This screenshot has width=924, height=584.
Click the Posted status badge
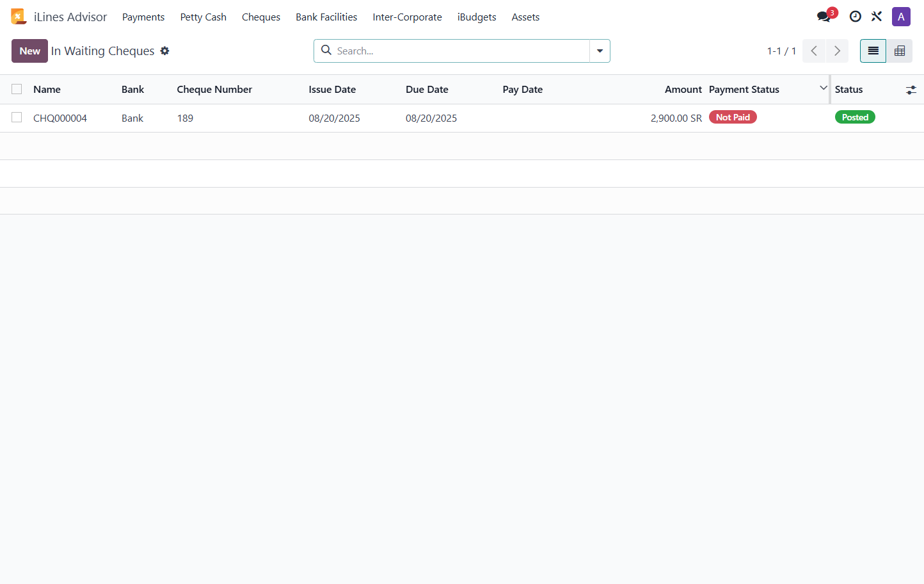[855, 117]
